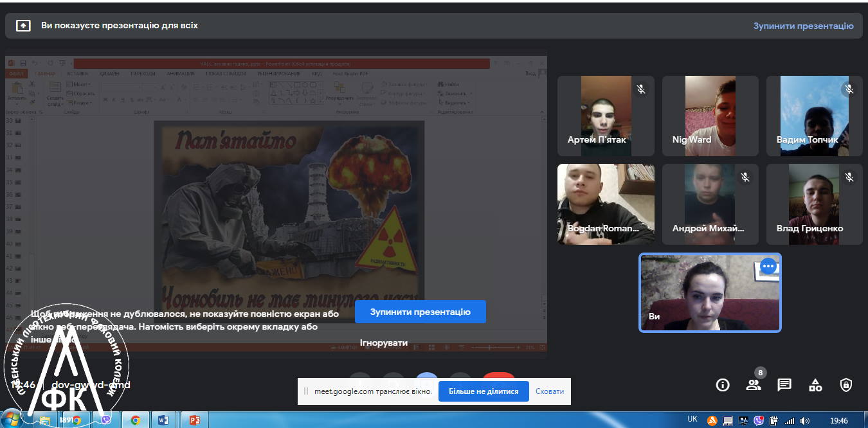Click muted mic icon on Вадим Топчик tile
This screenshot has height=428, width=868.
(x=849, y=89)
